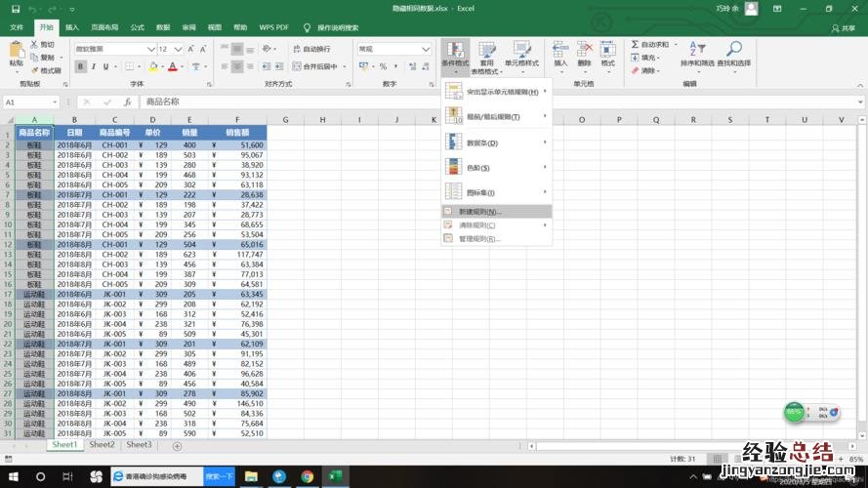
Task: Expand the font name dropdown (微软雅黑)
Action: (151, 49)
